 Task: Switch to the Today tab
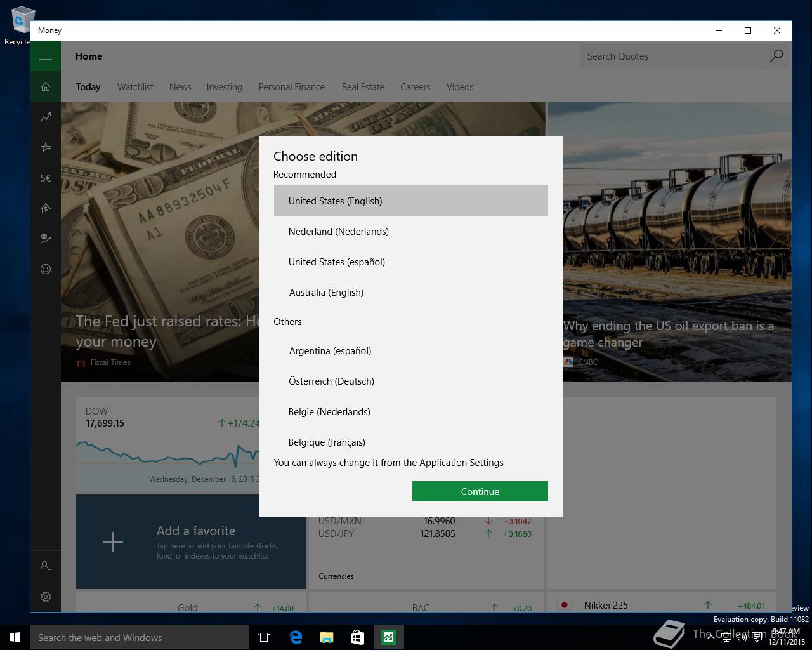(88, 87)
